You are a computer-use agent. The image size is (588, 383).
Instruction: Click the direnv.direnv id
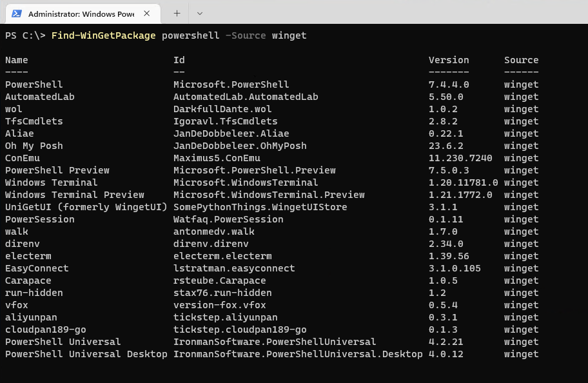[x=211, y=244]
